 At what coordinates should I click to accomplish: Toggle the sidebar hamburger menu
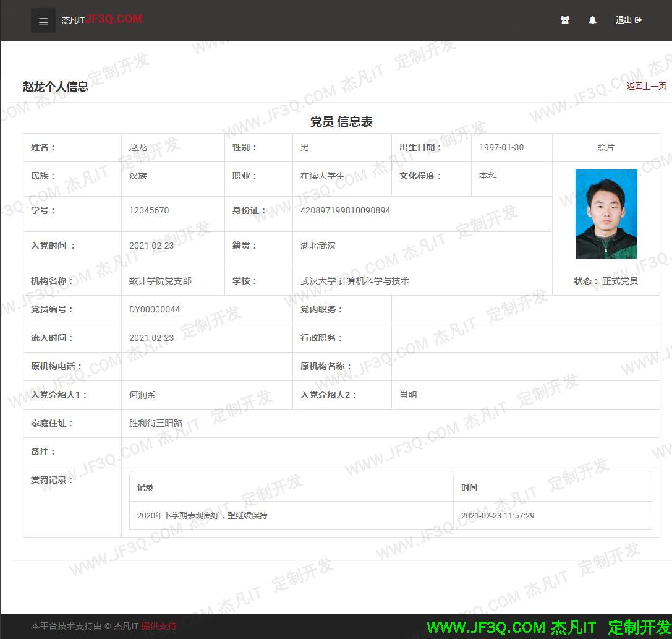[x=43, y=20]
